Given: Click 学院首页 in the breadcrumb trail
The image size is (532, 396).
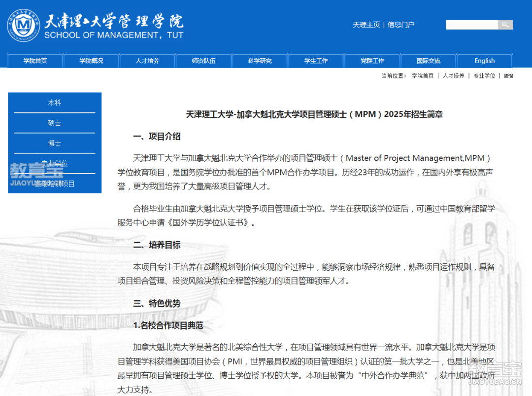Looking at the screenshot, I should 423,76.
